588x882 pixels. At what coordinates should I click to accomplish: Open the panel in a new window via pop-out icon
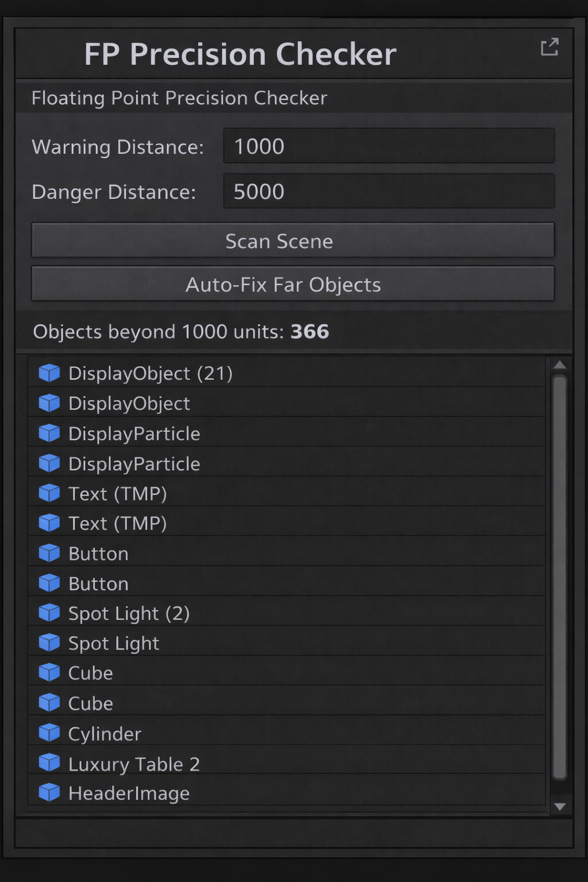coord(550,48)
